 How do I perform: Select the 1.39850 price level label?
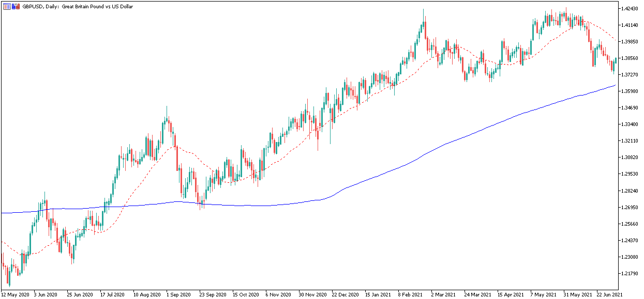630,41
